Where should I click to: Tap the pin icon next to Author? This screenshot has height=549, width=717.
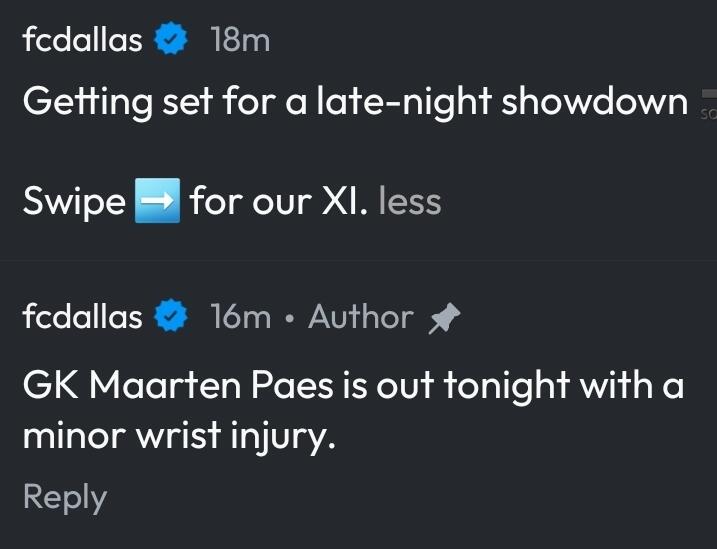[x=442, y=318]
